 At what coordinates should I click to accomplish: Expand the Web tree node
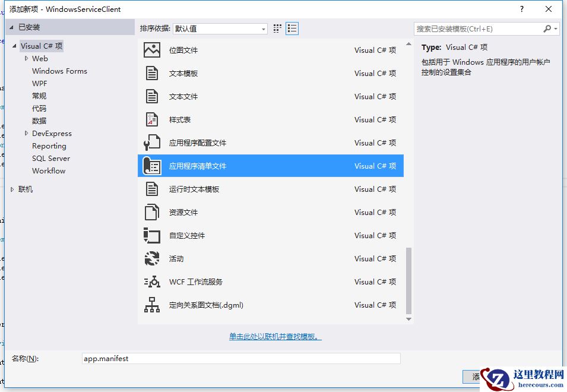point(26,58)
